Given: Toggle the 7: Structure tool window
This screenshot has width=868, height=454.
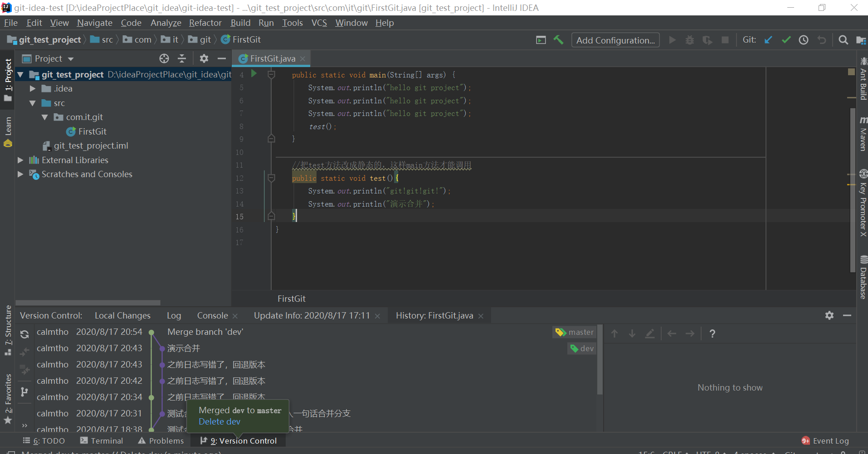Looking at the screenshot, I should click(x=8, y=331).
